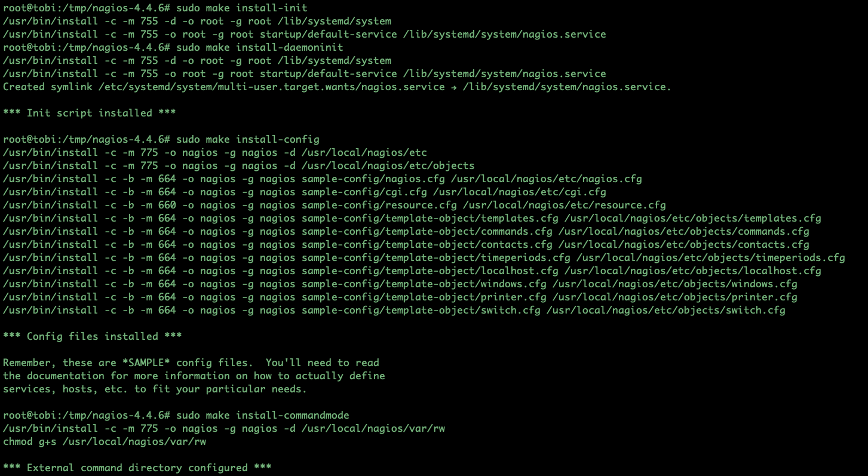Click the "Created symlink" output line
Screen dimensions: 868x476
(x=337, y=87)
